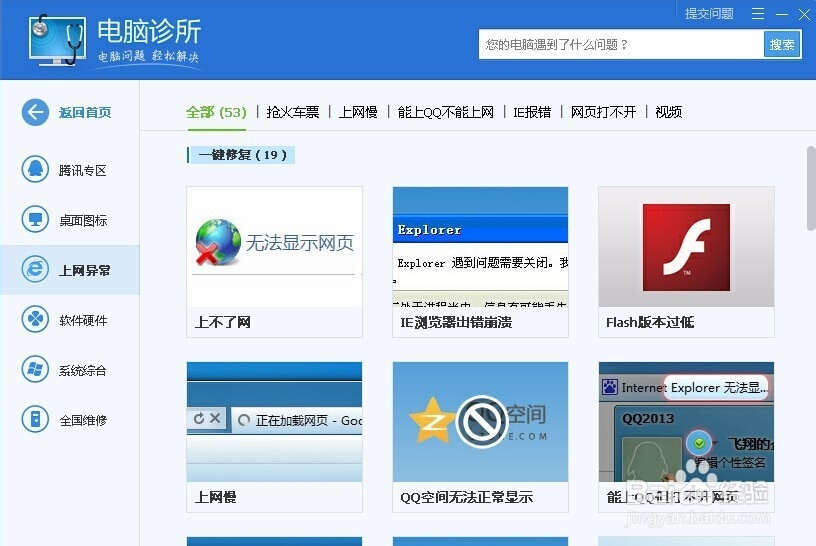Select the 系统综合 Windows logo icon
This screenshot has width=816, height=546.
tap(35, 369)
